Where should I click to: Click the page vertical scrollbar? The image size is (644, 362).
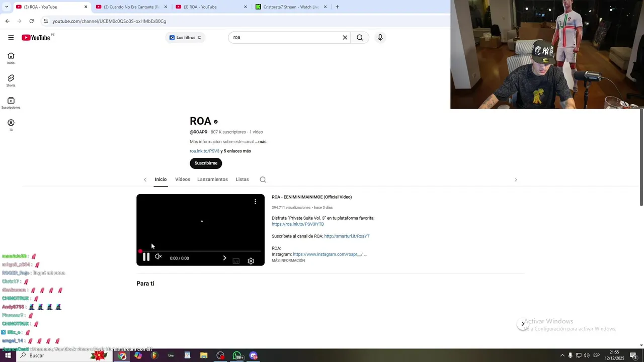point(641,157)
